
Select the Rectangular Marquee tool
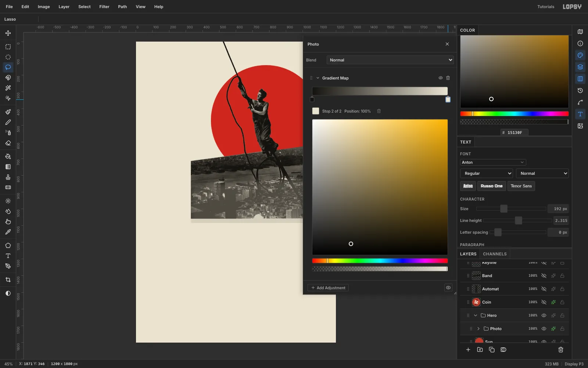click(8, 47)
